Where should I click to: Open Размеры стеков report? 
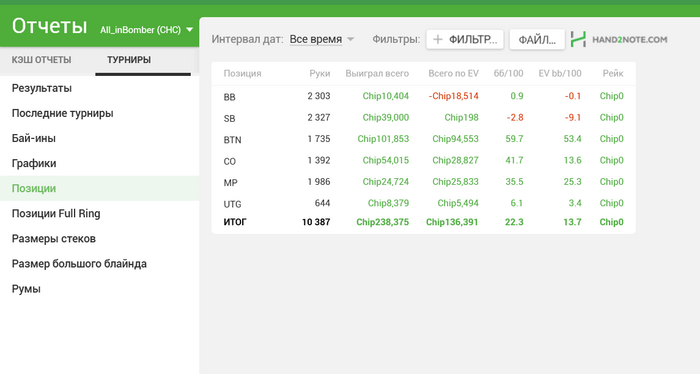[54, 238]
